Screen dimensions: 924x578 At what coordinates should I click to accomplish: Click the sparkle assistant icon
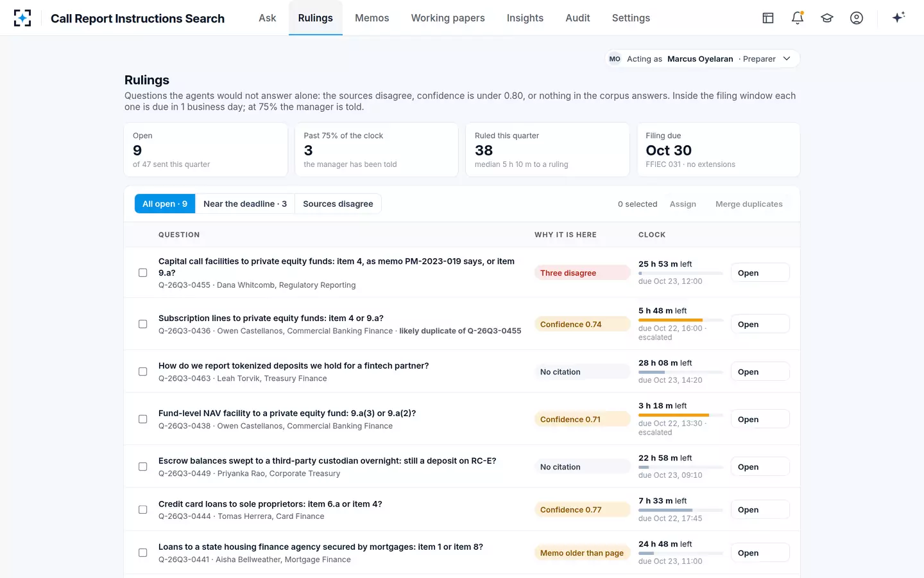coord(898,17)
